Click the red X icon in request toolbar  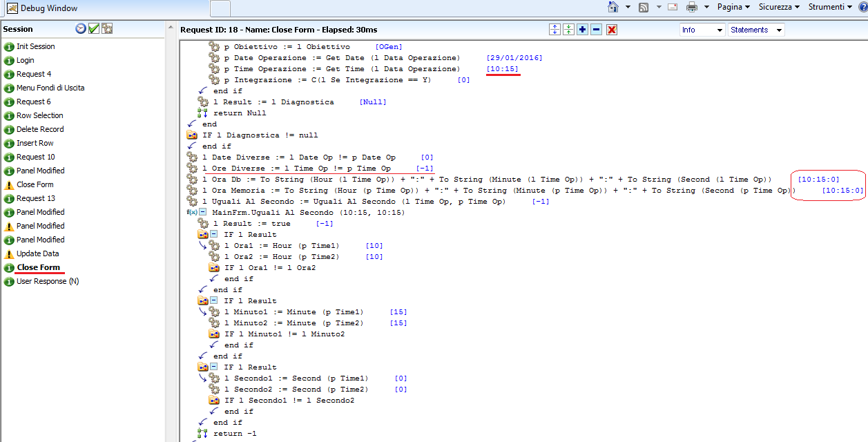pyautogui.click(x=612, y=29)
